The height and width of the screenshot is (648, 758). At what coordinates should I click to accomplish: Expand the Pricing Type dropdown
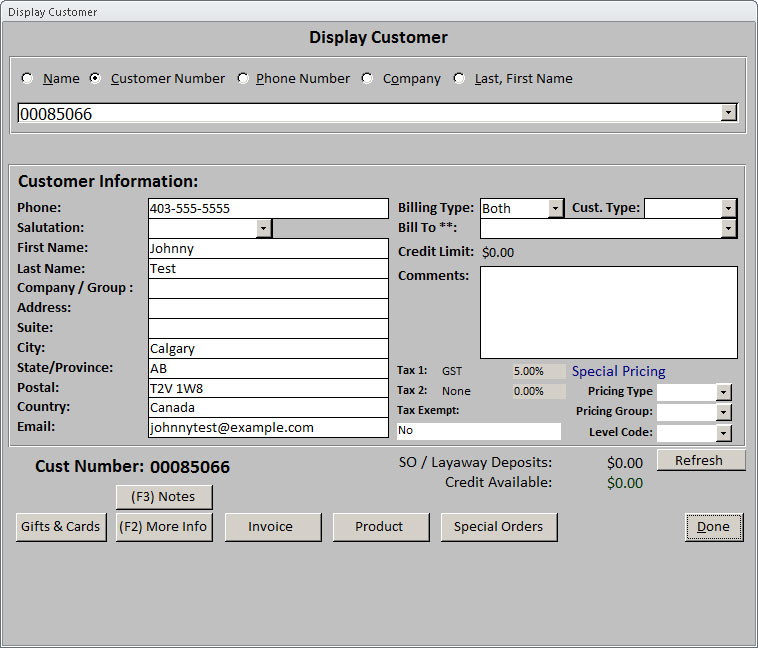(x=724, y=392)
